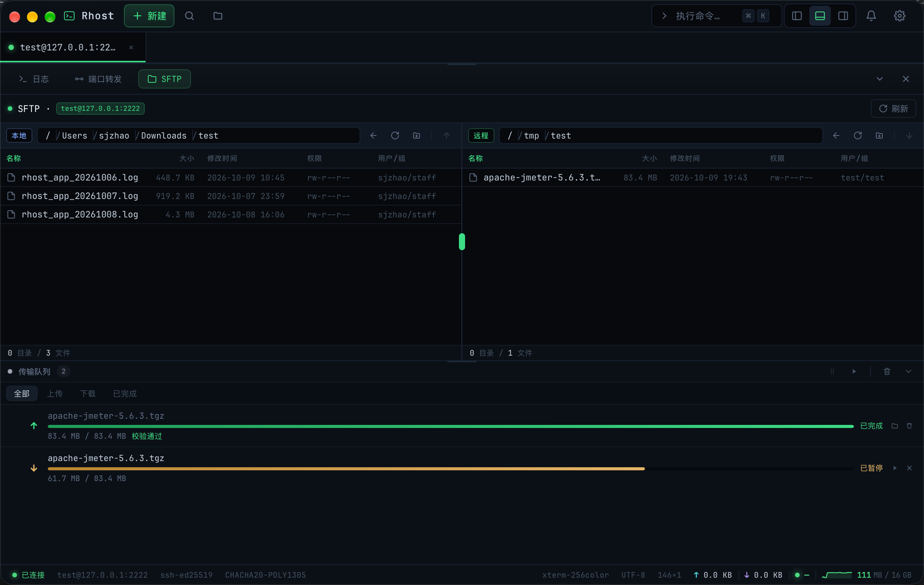Click the 刷新 refresh button
This screenshot has height=585, width=924.
pyautogui.click(x=894, y=109)
